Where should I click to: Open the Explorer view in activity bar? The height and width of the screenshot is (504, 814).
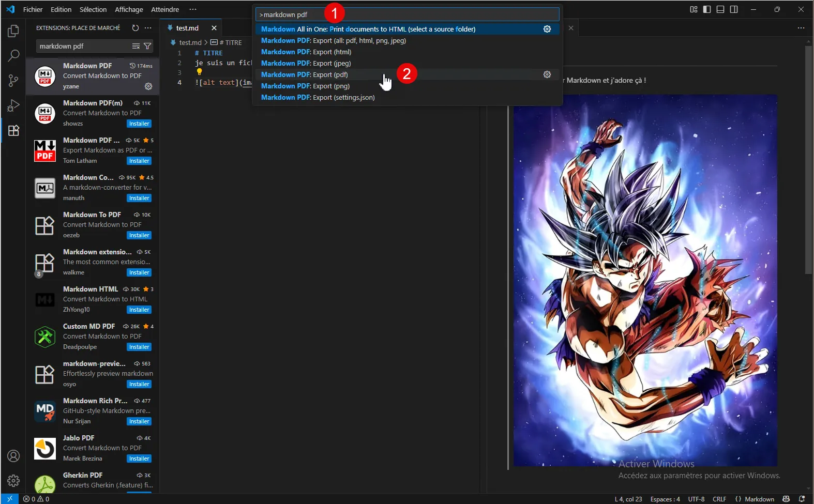(x=13, y=31)
